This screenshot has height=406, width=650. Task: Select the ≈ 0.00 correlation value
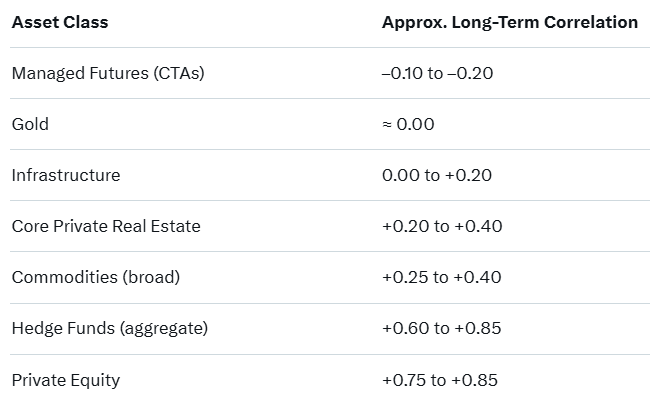(x=408, y=124)
